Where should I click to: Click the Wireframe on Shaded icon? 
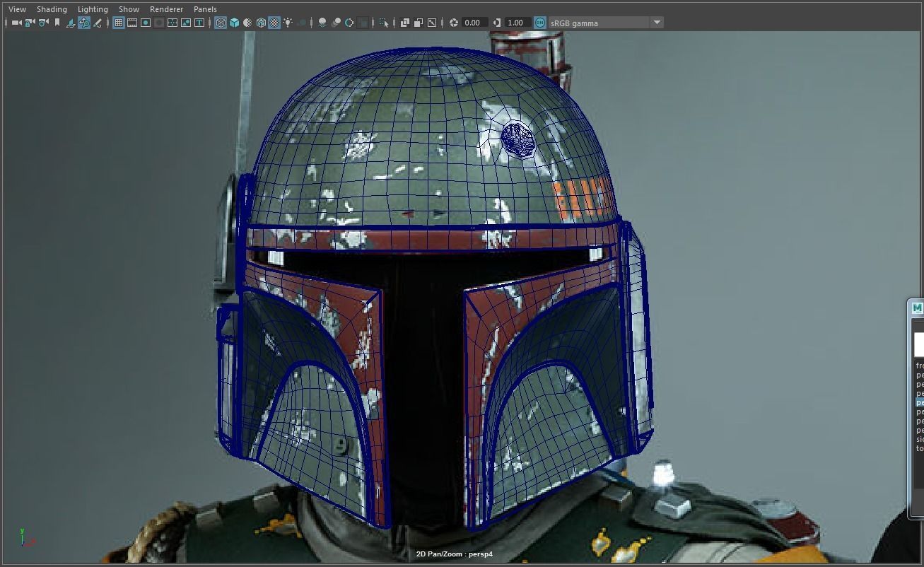coord(261,23)
